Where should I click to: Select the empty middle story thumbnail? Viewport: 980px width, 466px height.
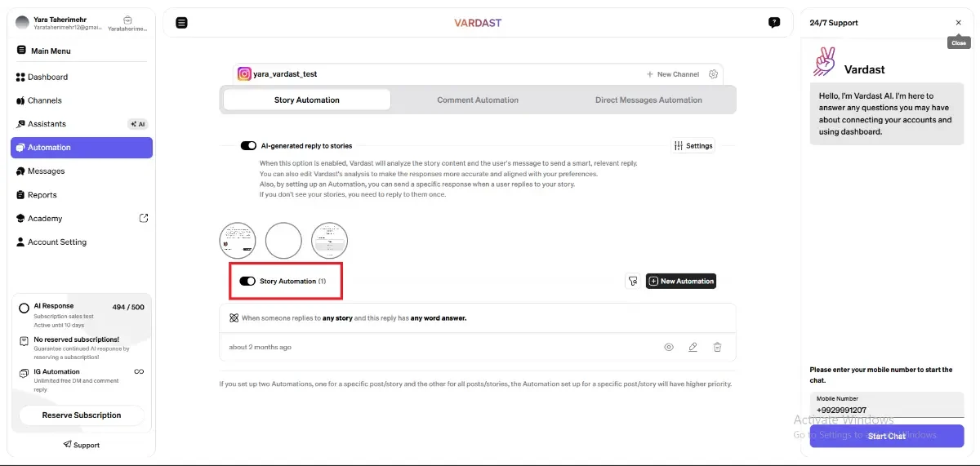pos(284,241)
